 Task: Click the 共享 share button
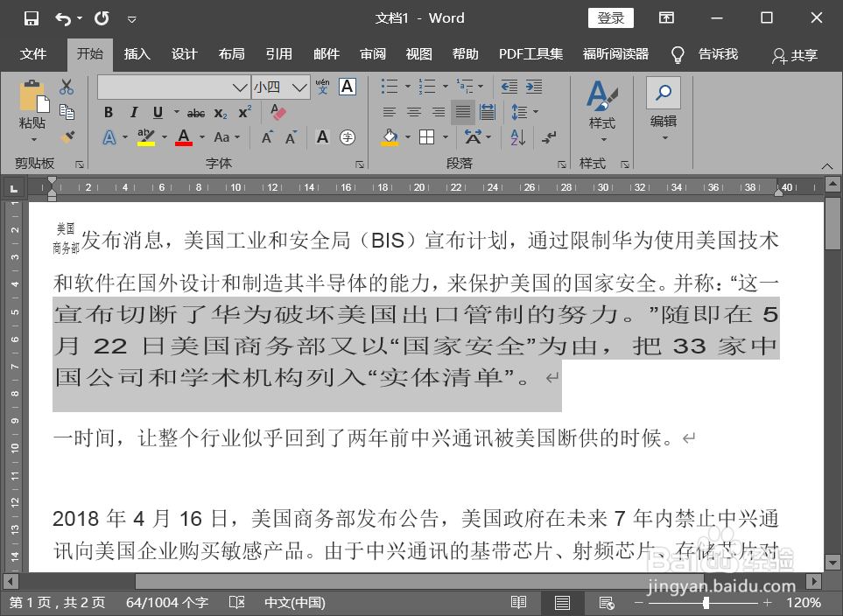coord(795,55)
